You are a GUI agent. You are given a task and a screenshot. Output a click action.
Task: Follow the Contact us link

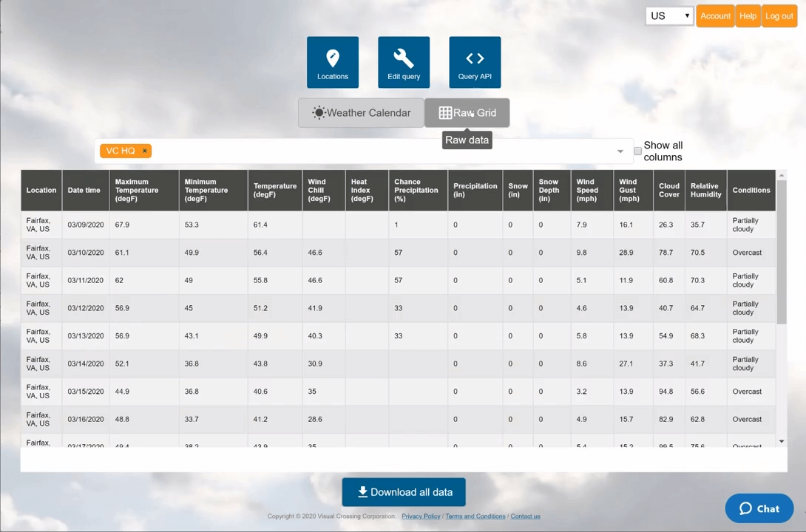pos(525,516)
